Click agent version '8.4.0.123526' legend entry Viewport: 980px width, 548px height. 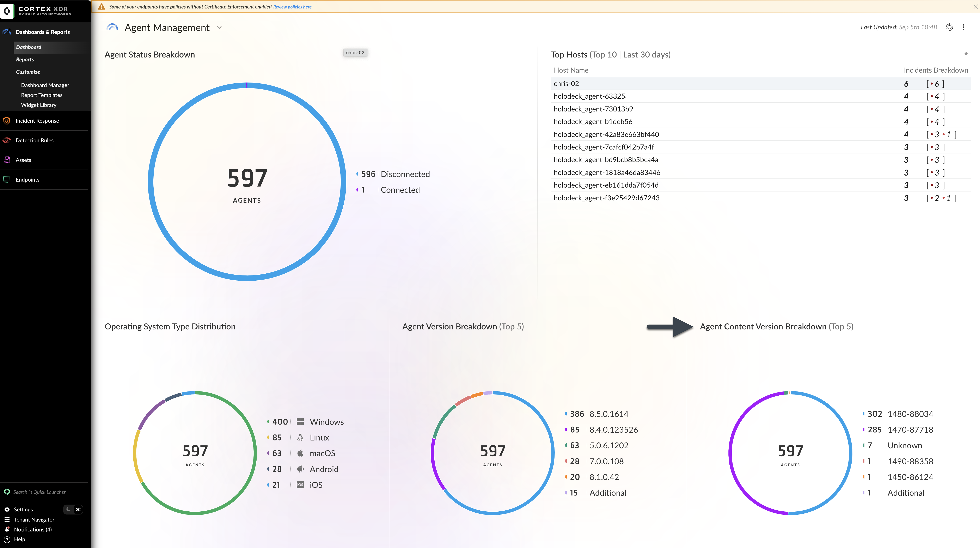(x=614, y=430)
